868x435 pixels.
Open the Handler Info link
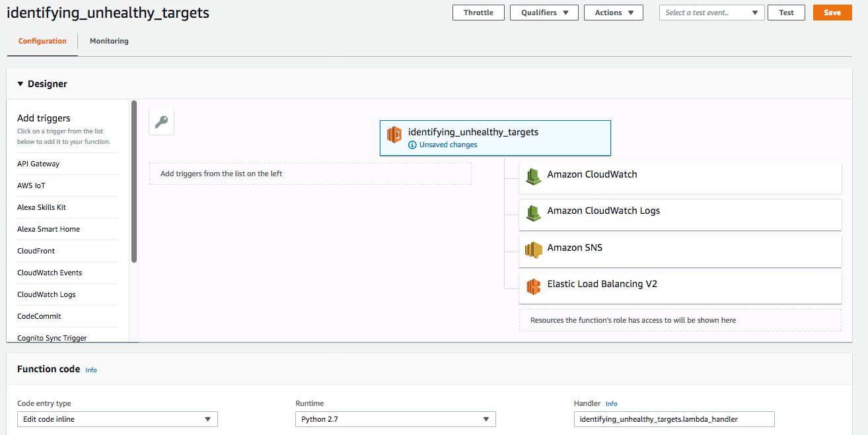pyautogui.click(x=612, y=403)
